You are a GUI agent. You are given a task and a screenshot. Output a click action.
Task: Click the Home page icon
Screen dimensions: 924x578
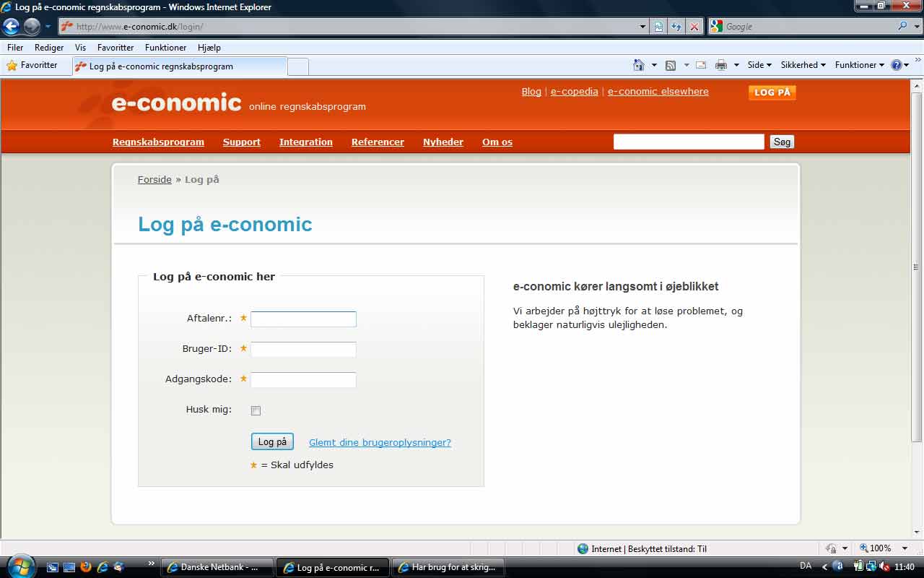pos(638,65)
